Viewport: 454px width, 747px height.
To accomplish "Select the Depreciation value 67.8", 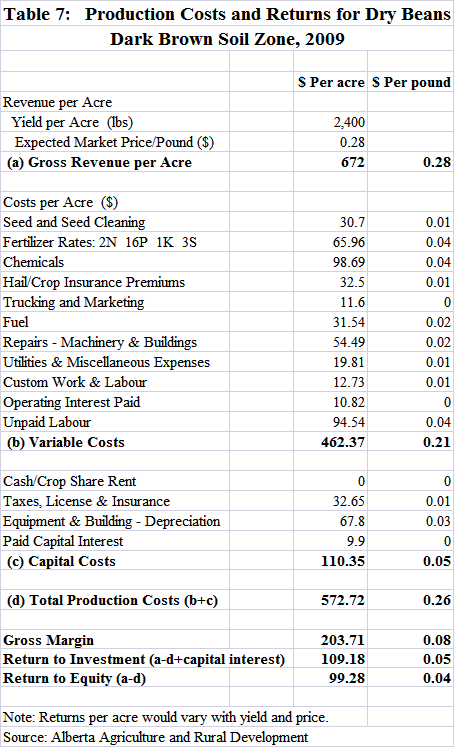I will pos(352,522).
